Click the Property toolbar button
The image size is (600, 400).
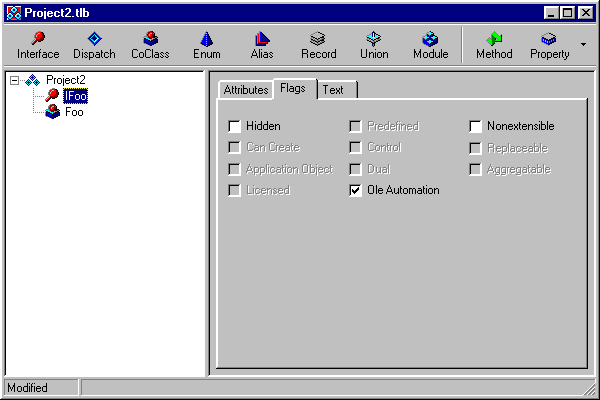click(549, 45)
